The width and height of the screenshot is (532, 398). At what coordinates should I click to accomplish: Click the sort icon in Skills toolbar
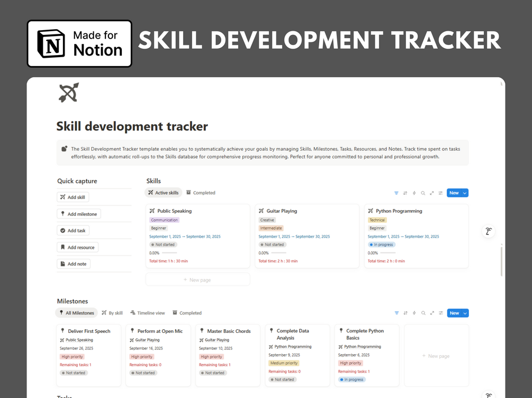pos(405,193)
